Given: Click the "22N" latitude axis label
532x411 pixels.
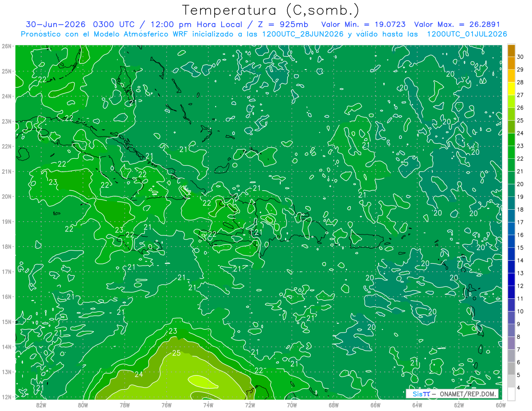Looking at the screenshot, I should [6, 146].
